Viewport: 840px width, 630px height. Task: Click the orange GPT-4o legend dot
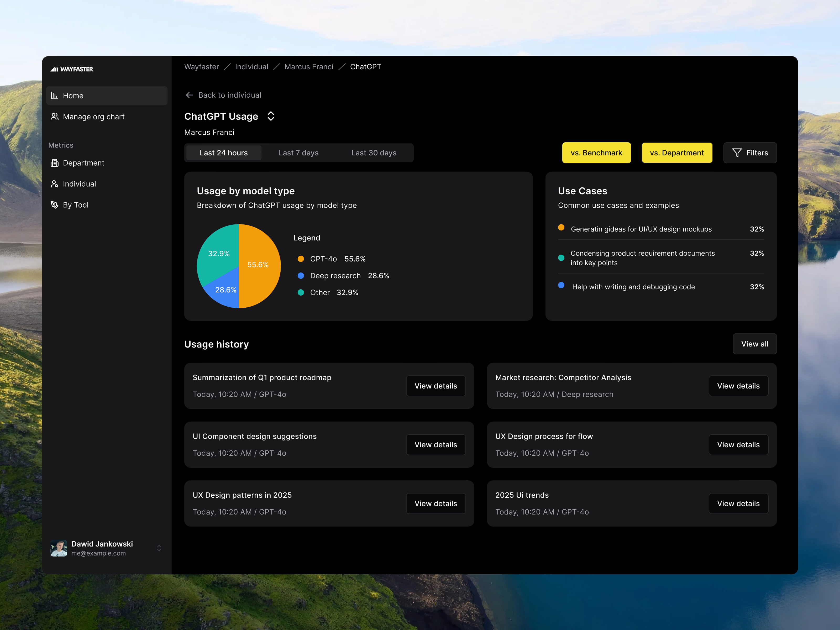coord(301,259)
